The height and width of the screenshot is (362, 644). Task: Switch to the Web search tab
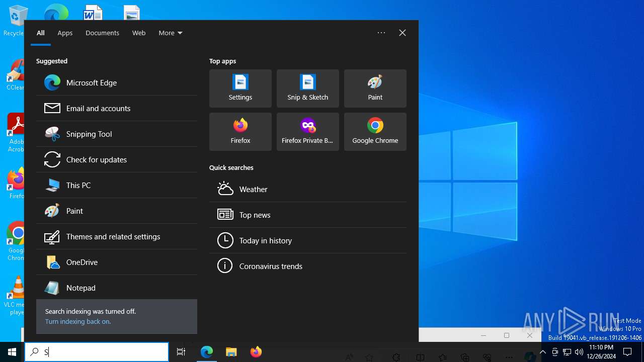click(x=139, y=33)
